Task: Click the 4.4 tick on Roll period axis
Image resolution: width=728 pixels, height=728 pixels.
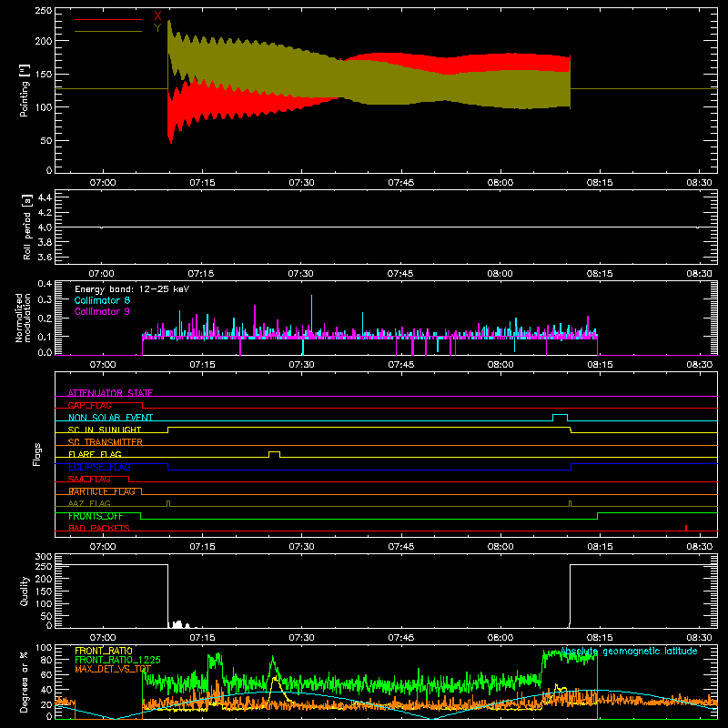Action: (45, 197)
